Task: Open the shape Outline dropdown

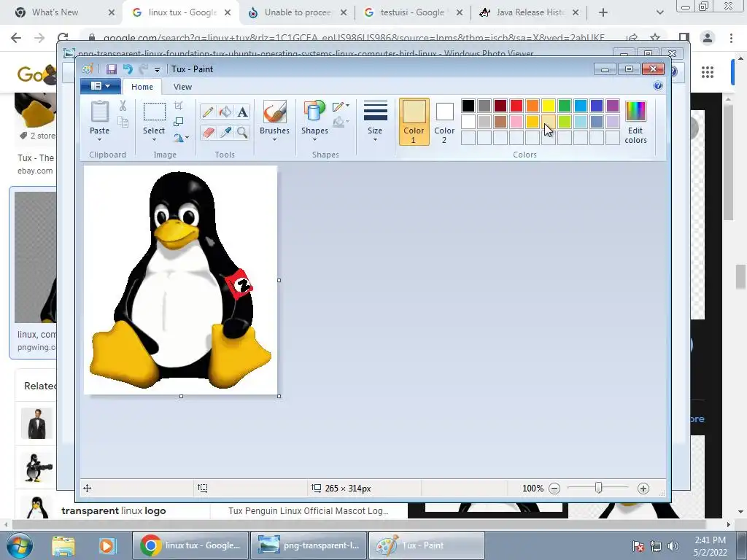Action: [341, 106]
